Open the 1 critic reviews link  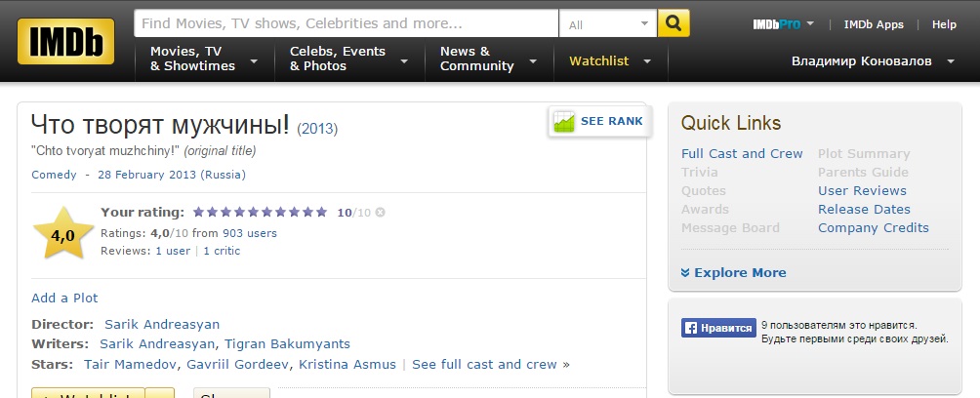(222, 251)
